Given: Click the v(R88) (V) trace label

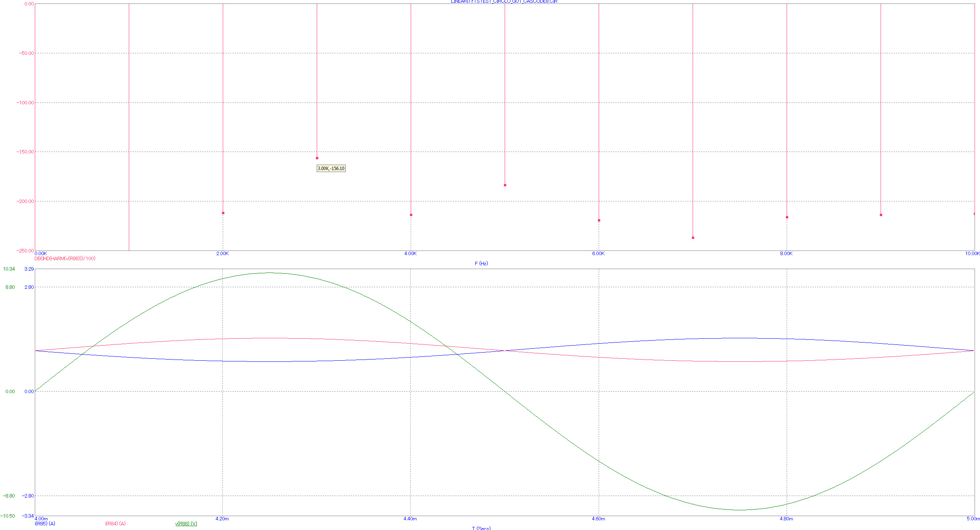Looking at the screenshot, I should coord(186,524).
